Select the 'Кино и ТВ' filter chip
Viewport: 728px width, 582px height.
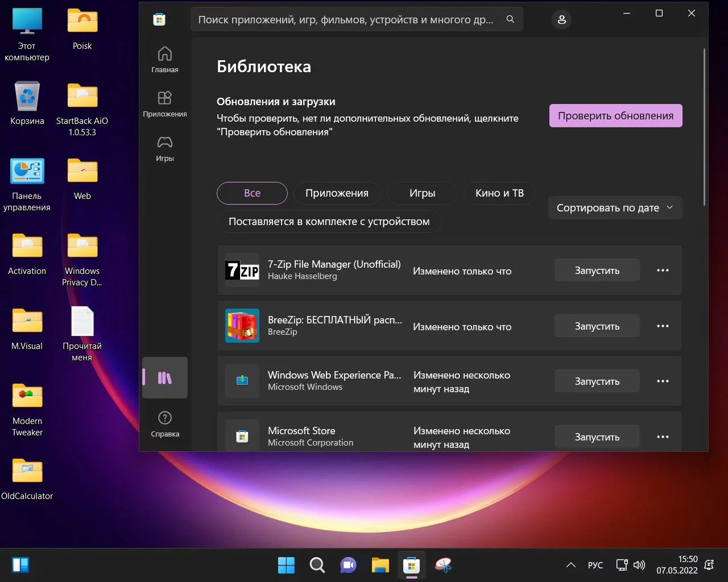499,193
